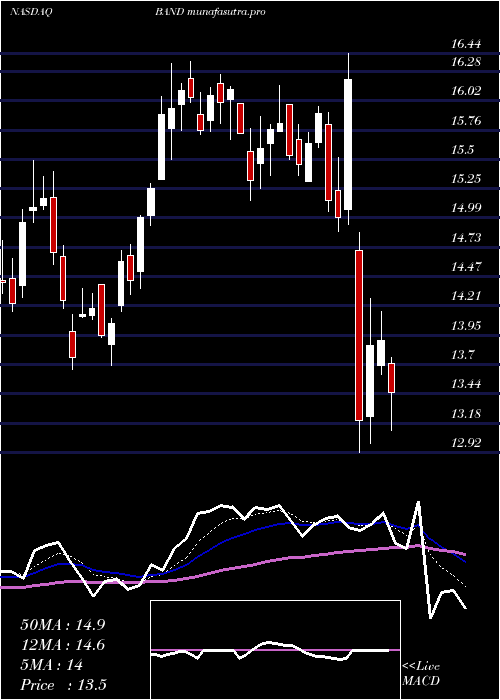Select the 13.7 price axis label
Image resolution: width=500 pixels, height=700 pixels.
click(x=462, y=355)
